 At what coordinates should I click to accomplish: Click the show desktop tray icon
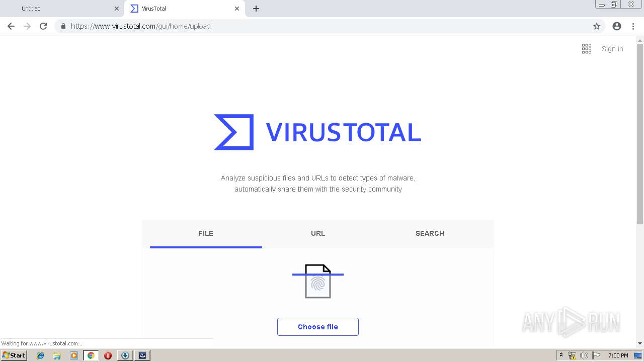pos(638,355)
